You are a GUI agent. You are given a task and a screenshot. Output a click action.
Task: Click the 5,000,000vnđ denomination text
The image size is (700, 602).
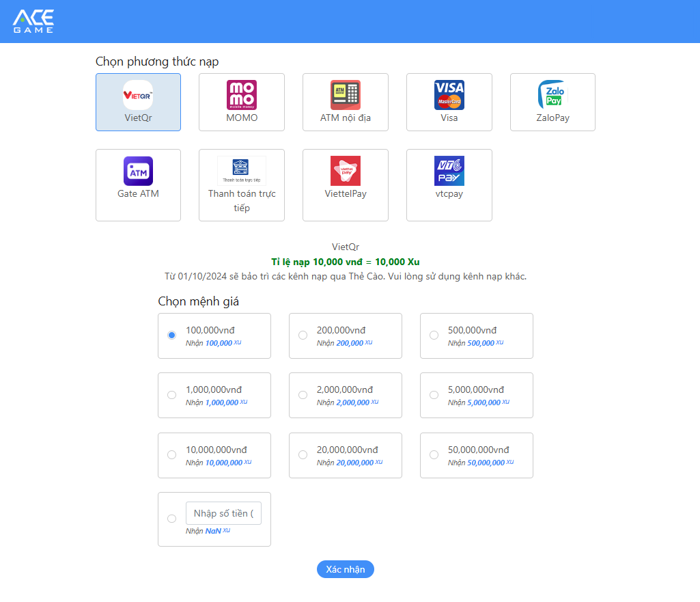pos(476,390)
